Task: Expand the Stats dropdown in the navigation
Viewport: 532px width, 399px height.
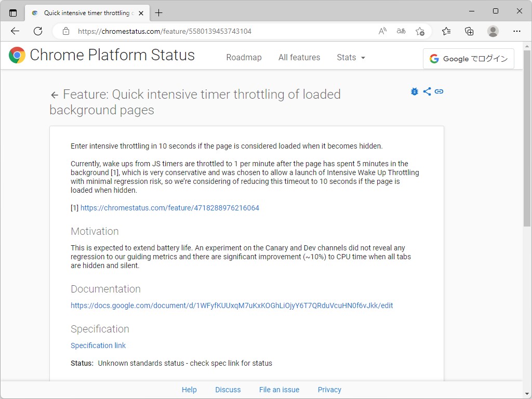Action: click(351, 58)
